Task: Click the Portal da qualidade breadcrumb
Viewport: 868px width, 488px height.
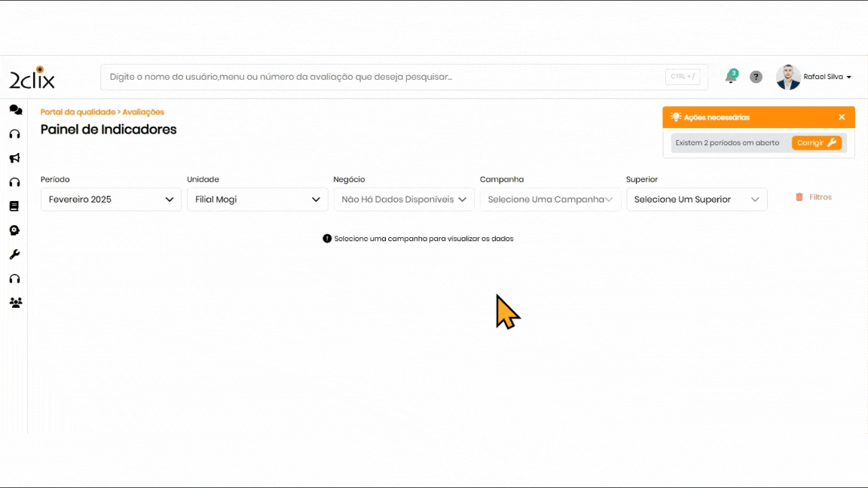Action: point(78,112)
